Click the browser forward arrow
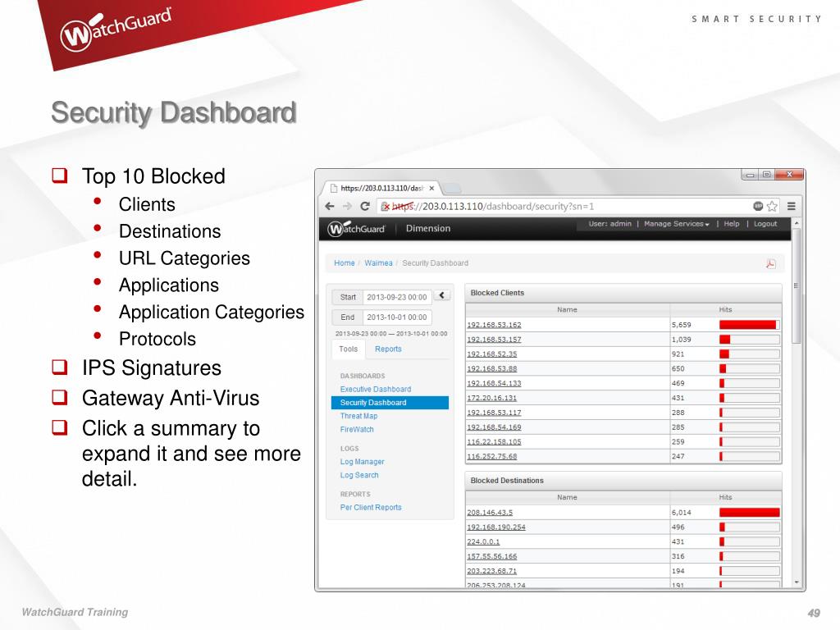Screen dimensions: 840x630 tap(347, 206)
